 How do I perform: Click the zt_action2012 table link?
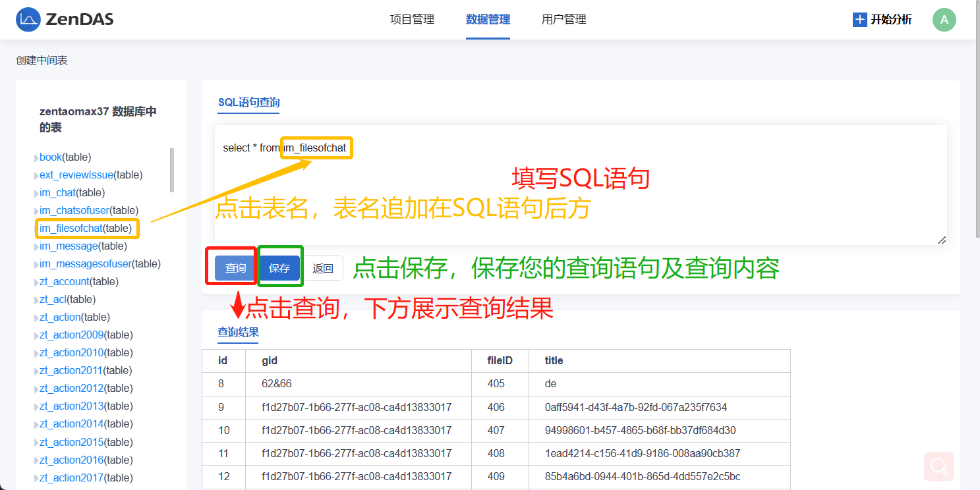tap(71, 389)
